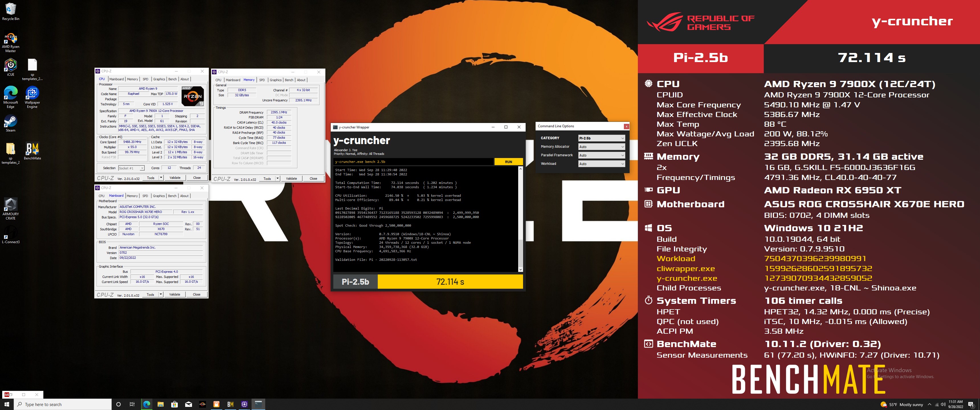Open the Windows Start menu
980x410 pixels.
[7, 404]
